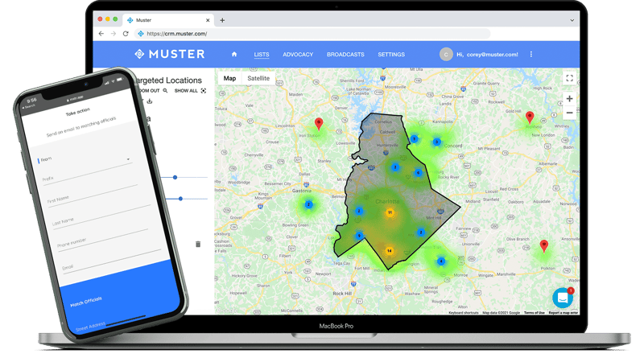Click the SHOW ALL button
Screen dimensions: 644x358
tap(190, 91)
